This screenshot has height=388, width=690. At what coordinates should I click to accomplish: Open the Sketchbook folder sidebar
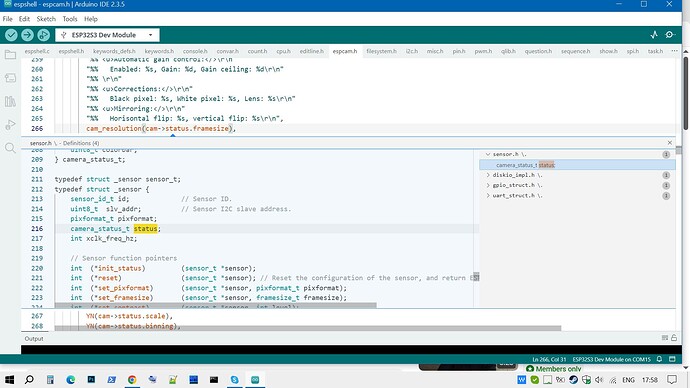pos(10,55)
